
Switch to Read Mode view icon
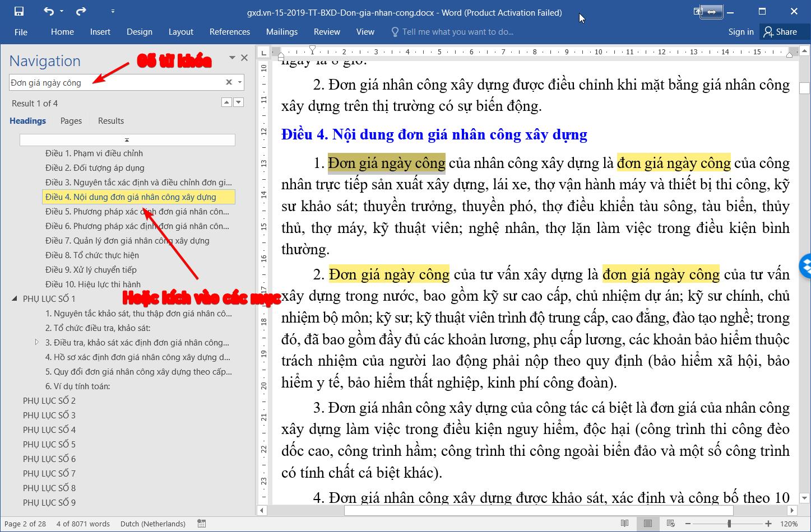(625, 524)
